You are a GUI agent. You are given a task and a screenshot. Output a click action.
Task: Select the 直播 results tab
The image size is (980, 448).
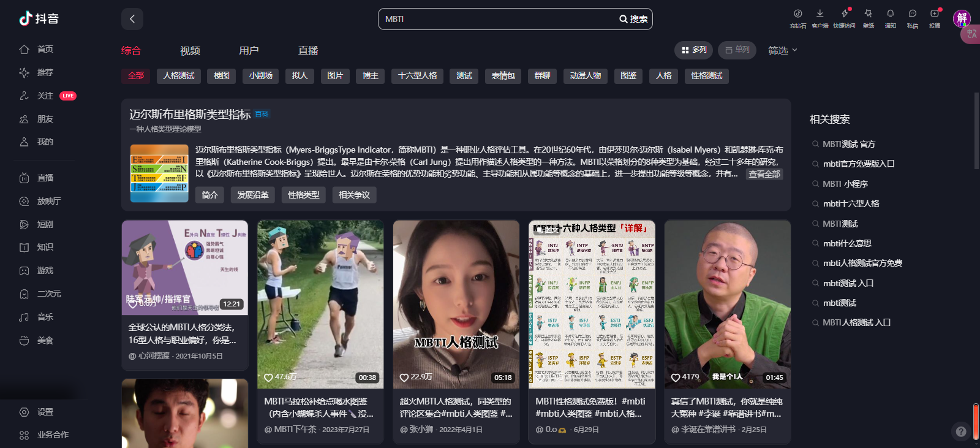308,50
